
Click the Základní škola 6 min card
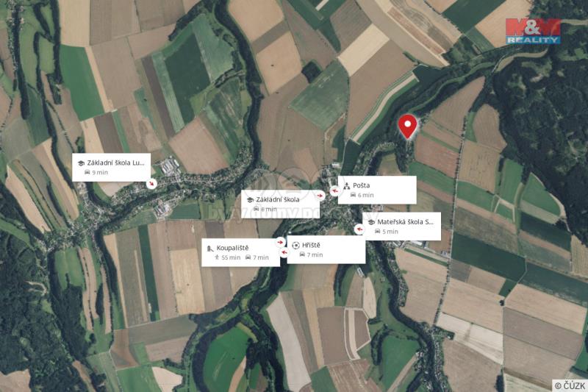point(280,204)
